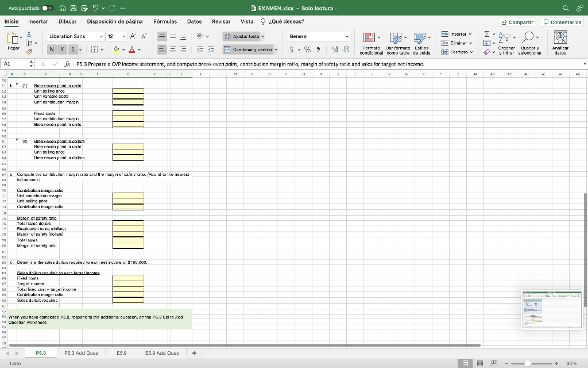Open the Liberation Sans font dropdown

click(72, 36)
